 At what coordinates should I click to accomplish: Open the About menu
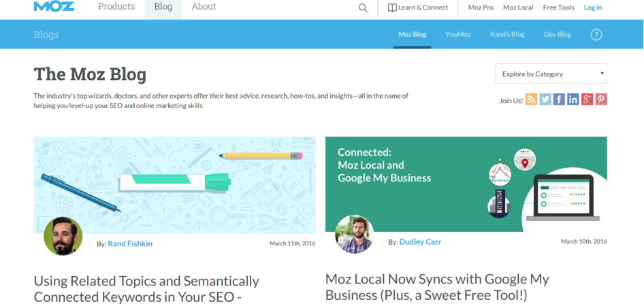pyautogui.click(x=204, y=7)
